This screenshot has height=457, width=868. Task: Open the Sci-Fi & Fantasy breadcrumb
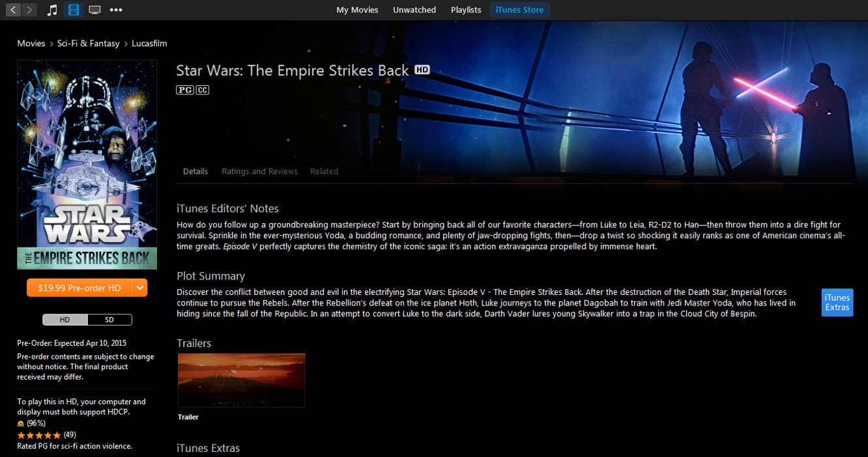[x=88, y=43]
